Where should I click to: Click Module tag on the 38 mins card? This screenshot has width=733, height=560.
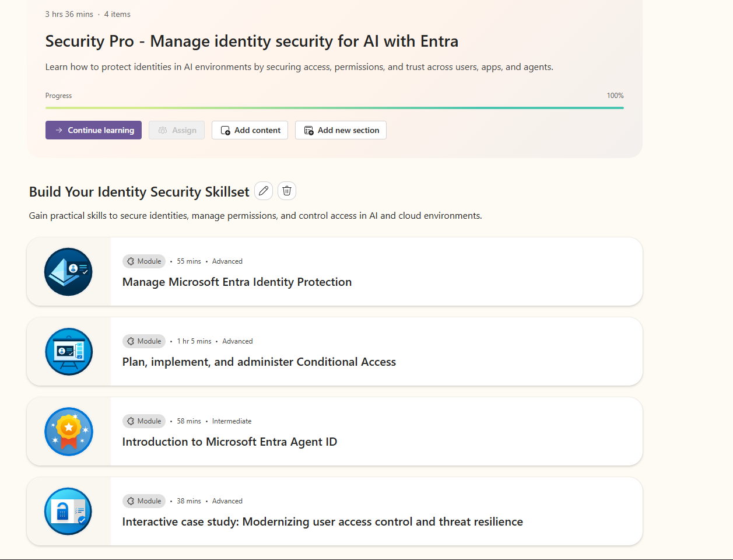[x=144, y=501]
